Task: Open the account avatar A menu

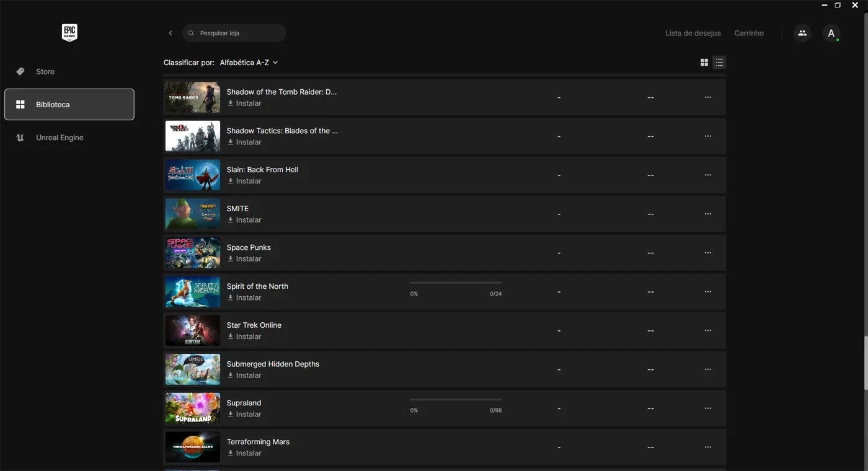Action: pyautogui.click(x=831, y=33)
